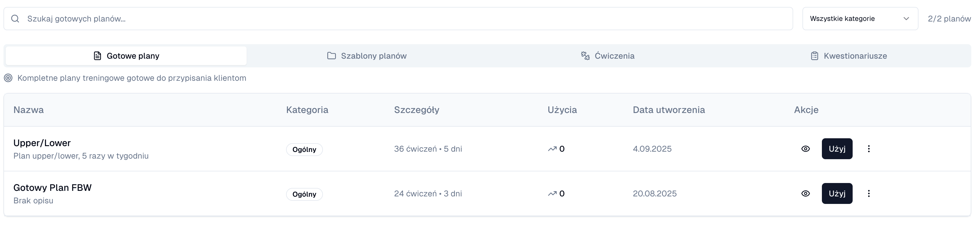Click the eye preview icon for Upper/Lower plan
Viewport: 980px width, 226px height.
[806, 149]
